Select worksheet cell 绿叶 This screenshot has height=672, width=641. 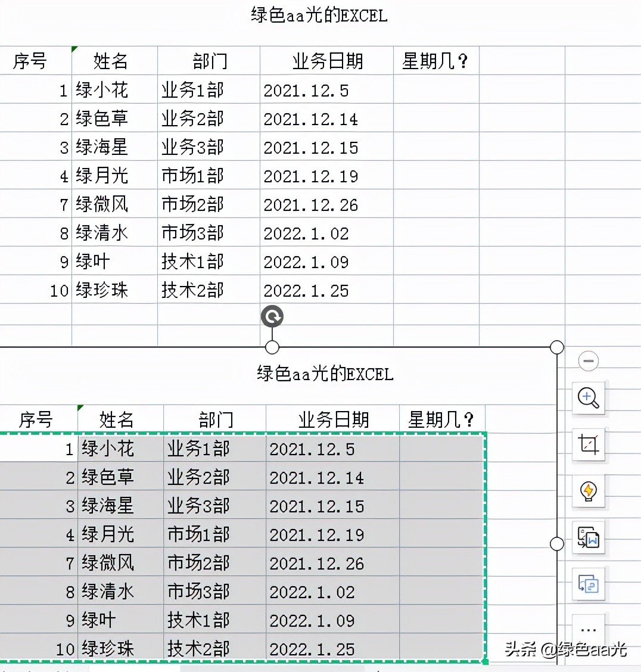[114, 261]
